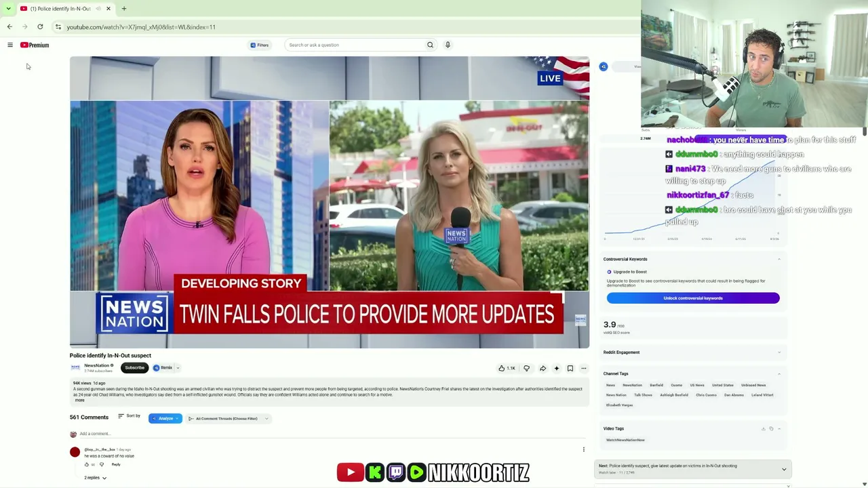This screenshot has height=488, width=868.
Task: Go to YouTube Premium home logo
Action: [x=35, y=45]
